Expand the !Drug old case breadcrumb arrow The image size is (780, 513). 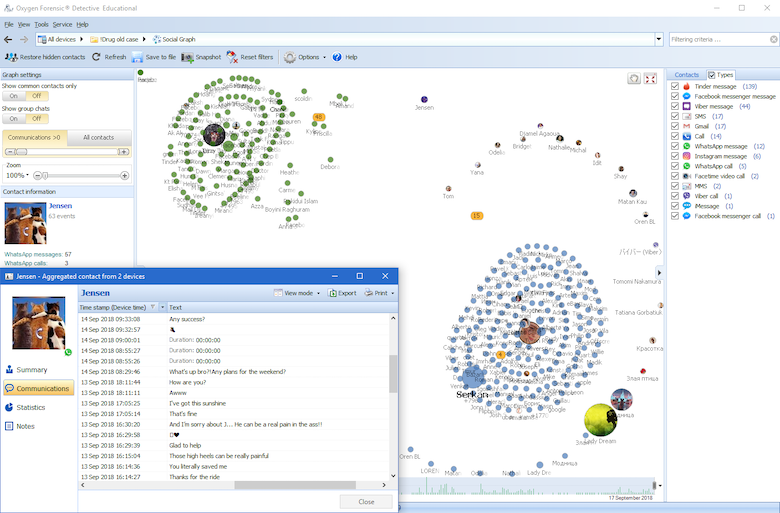coord(144,39)
